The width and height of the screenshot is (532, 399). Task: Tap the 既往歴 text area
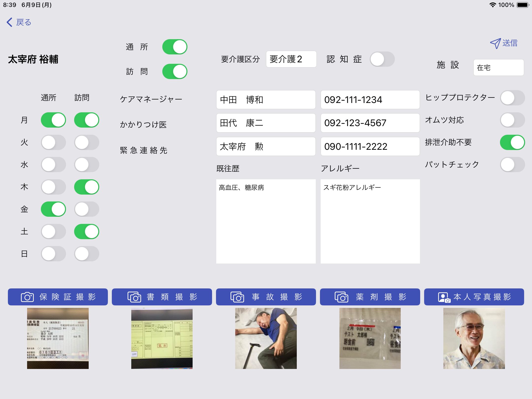(266, 221)
